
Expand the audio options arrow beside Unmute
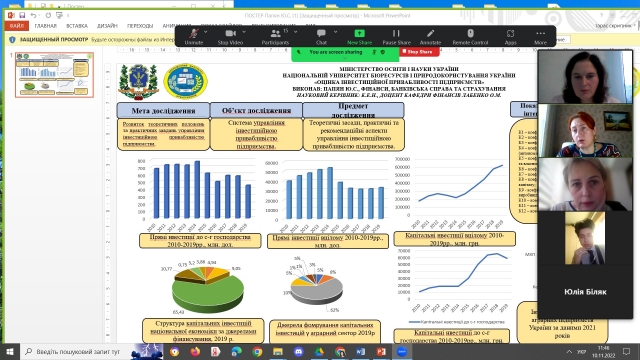pos(205,32)
